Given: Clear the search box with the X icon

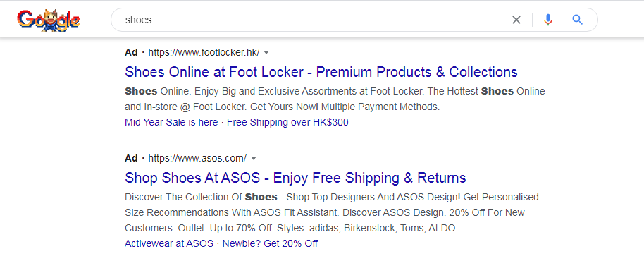Looking at the screenshot, I should [x=516, y=20].
